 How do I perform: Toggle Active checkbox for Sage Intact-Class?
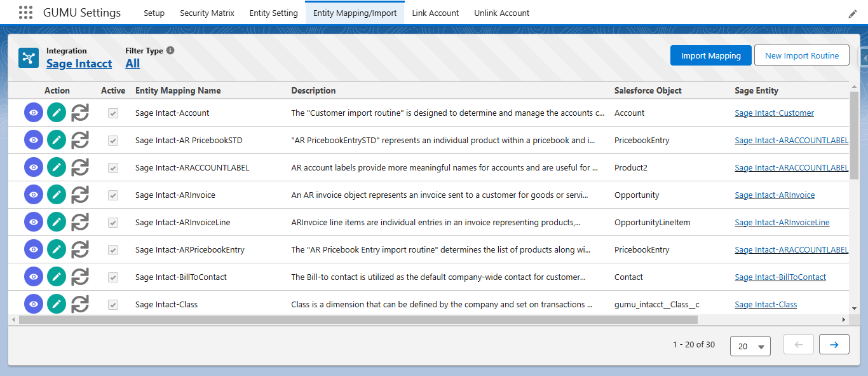tap(113, 304)
